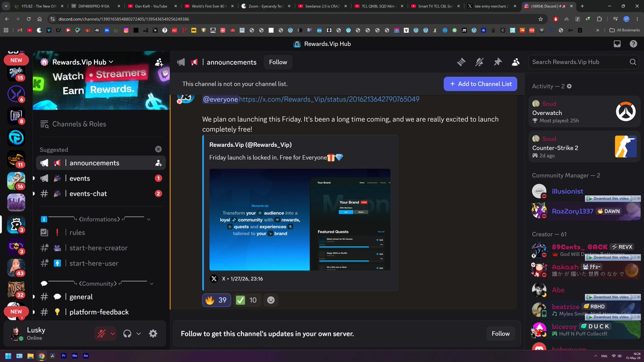Open user settings gear icon
Image resolution: width=644 pixels, height=362 pixels.
(153, 334)
